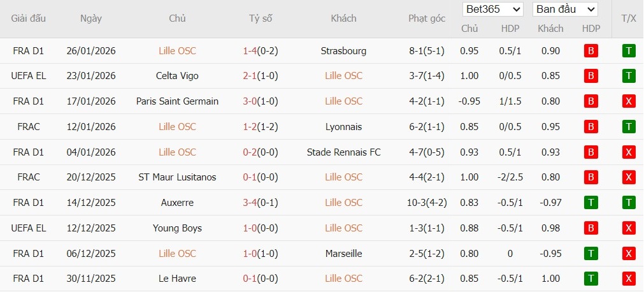This screenshot has width=644, height=292.
Task: Click red X badge in Le Havre row
Action: [629, 279]
